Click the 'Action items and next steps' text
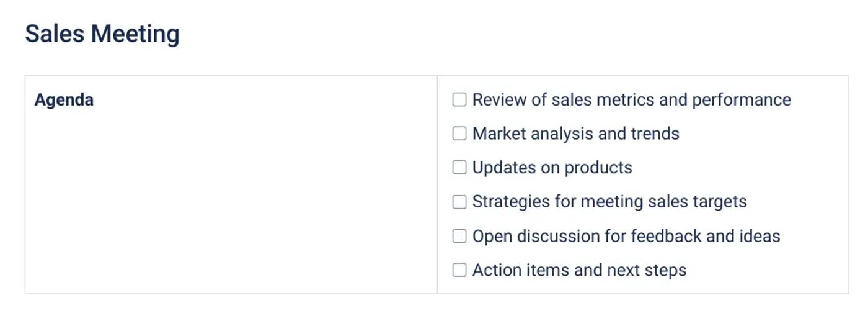This screenshot has width=868, height=326. click(579, 270)
